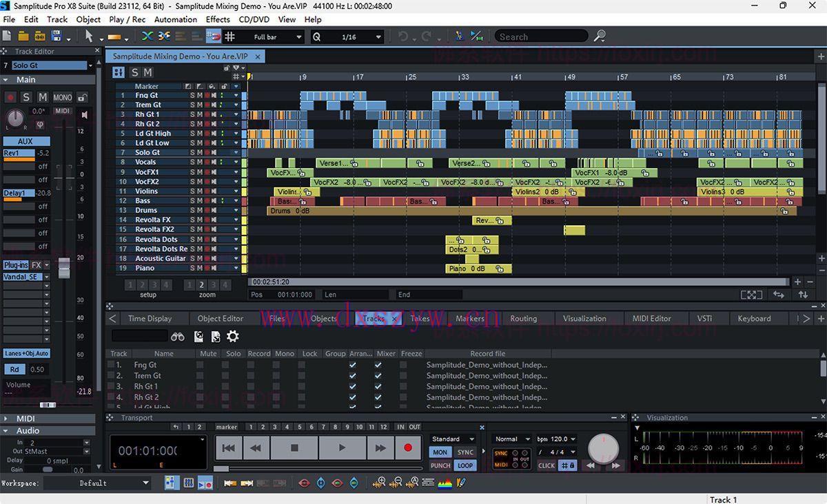Image resolution: width=827 pixels, height=504 pixels.
Task: Click the New project icon
Action: pos(8,36)
